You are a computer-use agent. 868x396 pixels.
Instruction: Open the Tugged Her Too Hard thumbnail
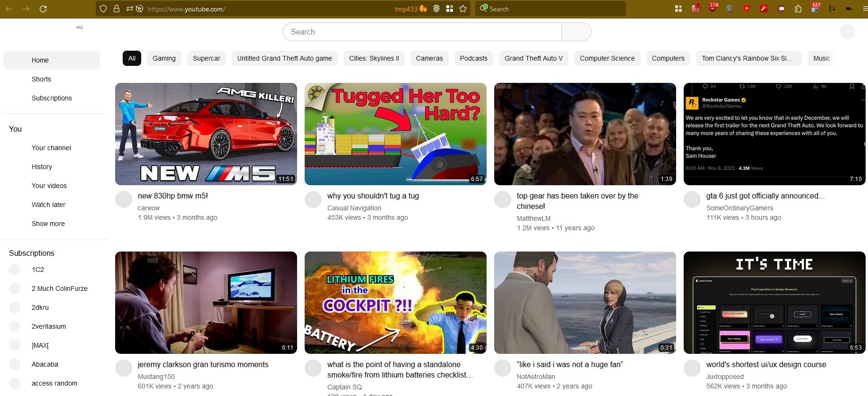(x=396, y=134)
